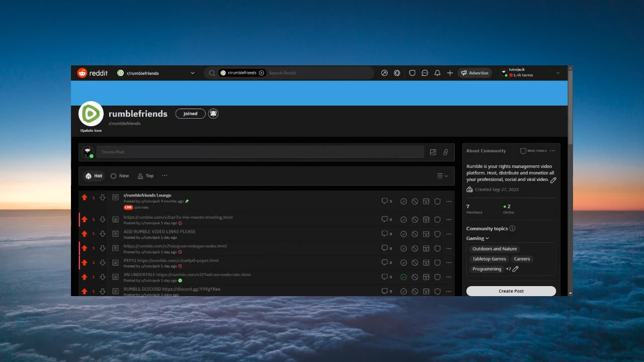Open the an-erdogan-nuke.html post link
The height and width of the screenshot is (362, 644).
tap(175, 246)
